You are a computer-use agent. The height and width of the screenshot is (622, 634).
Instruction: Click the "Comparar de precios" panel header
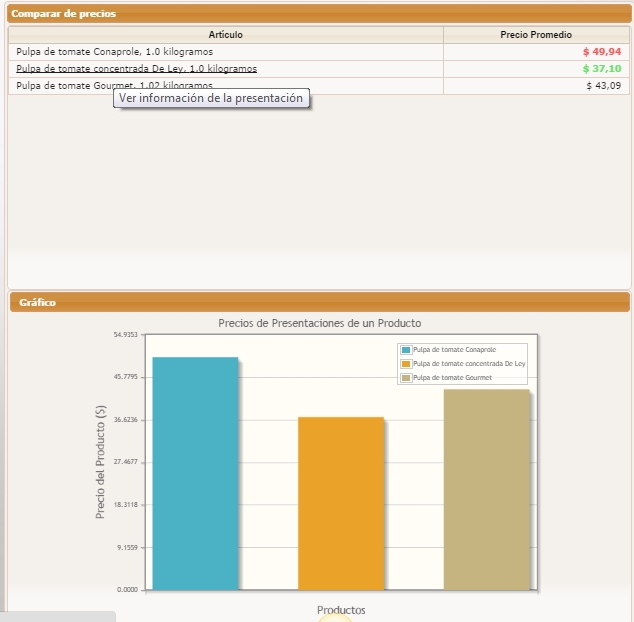coord(64,14)
